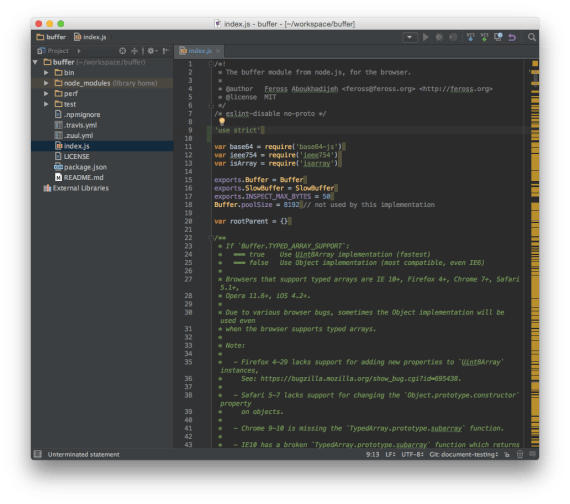Click the inspector hector icon in status bar
Image resolution: width=570 pixels, height=504 pixels.
(520, 454)
